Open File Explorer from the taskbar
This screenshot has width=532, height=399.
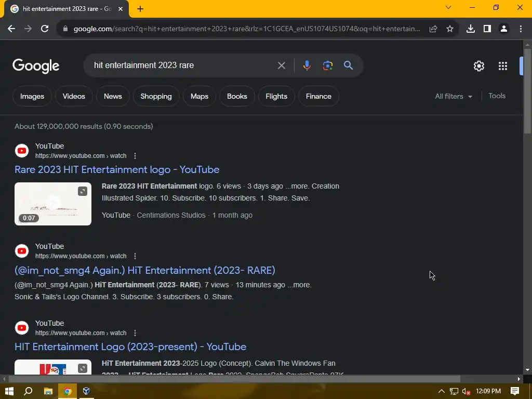48,391
